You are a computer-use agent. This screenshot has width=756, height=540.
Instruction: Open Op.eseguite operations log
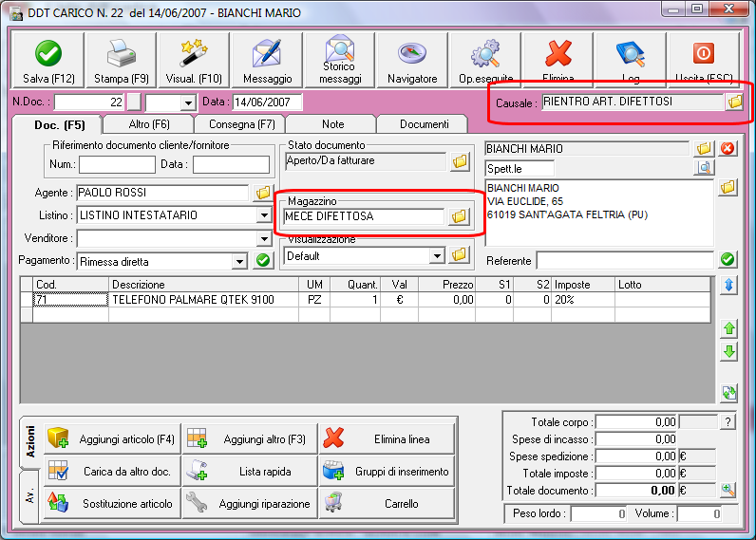[485, 60]
